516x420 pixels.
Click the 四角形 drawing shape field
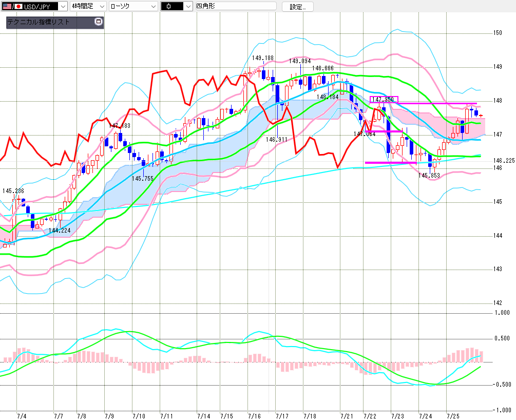tap(236, 6)
